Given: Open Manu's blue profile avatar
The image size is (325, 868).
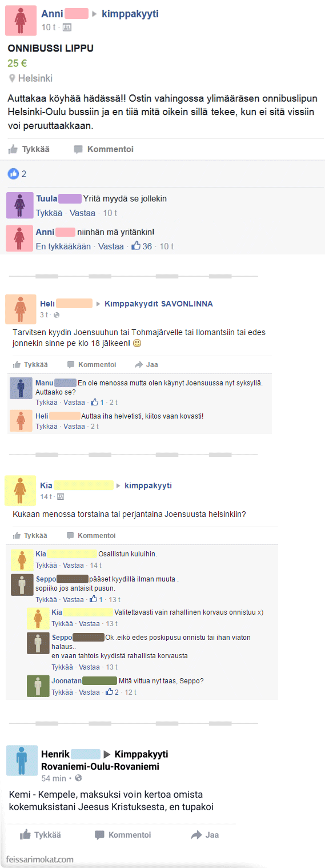Looking at the screenshot, I should [x=21, y=388].
